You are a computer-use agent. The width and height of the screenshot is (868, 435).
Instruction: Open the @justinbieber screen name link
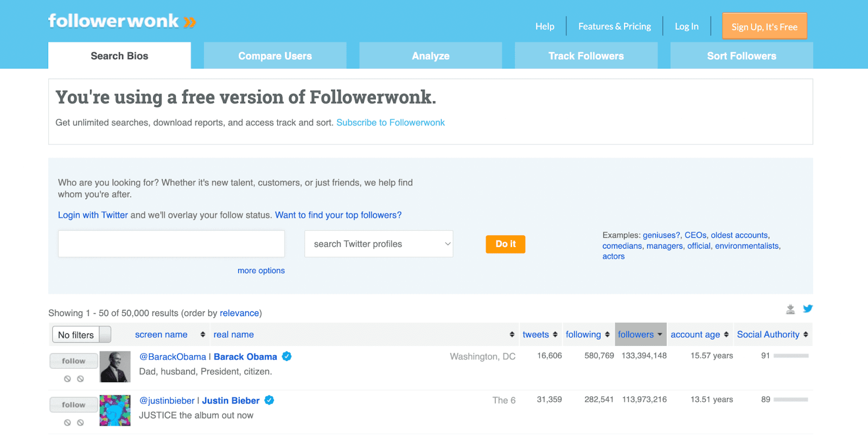coord(167,401)
